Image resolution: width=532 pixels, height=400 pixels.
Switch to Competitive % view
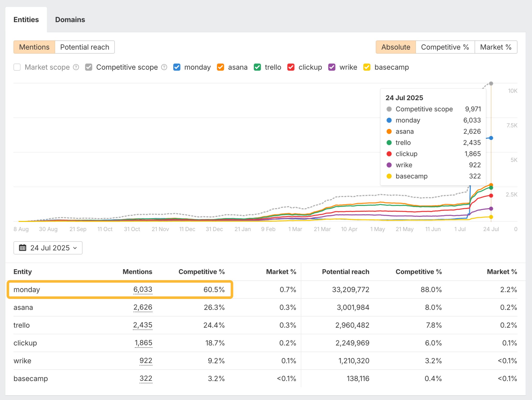point(445,47)
